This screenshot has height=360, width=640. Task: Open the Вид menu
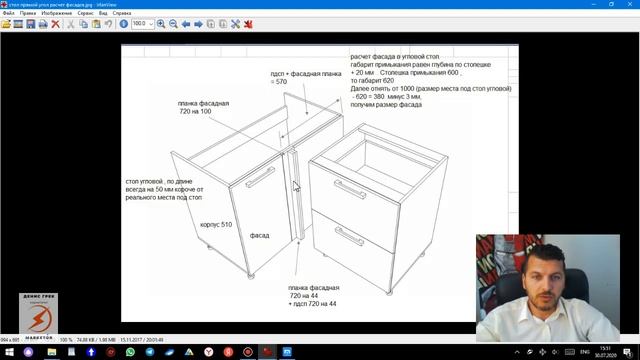pyautogui.click(x=103, y=13)
